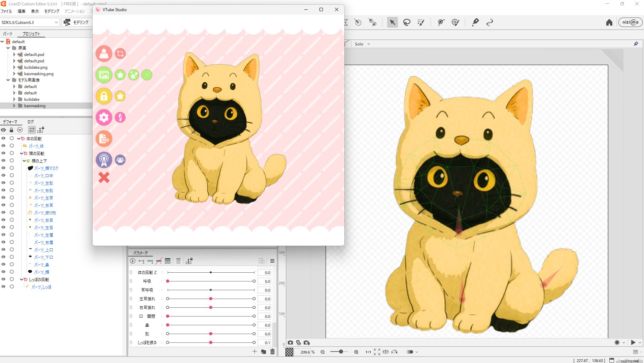Click the 左耳揺れ parameter slider handle
Screen dimensions: 644x363
coord(211,299)
